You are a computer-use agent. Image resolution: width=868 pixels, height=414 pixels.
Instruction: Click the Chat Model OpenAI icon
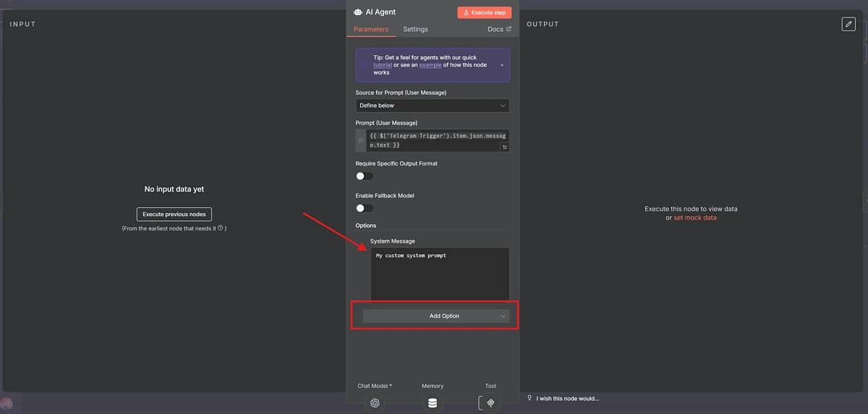point(375,402)
